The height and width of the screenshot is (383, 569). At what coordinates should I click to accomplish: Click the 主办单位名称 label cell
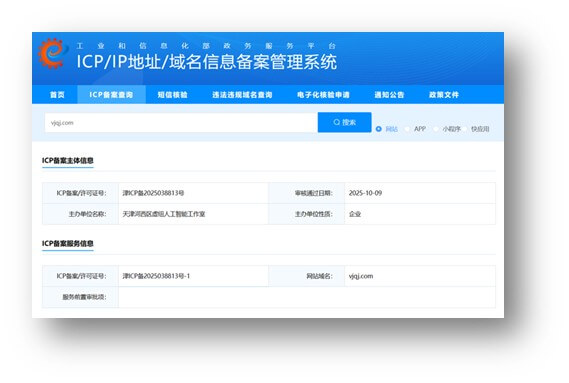[81, 214]
